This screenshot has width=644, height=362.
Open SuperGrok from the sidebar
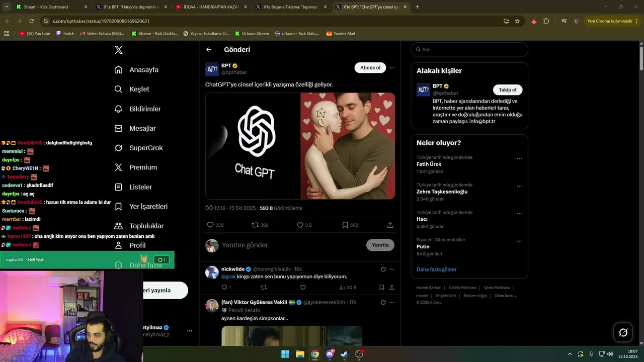coord(138,148)
